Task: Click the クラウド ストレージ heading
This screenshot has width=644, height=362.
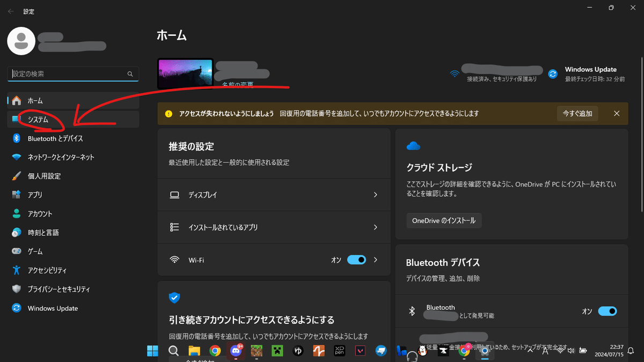Action: pyautogui.click(x=439, y=167)
